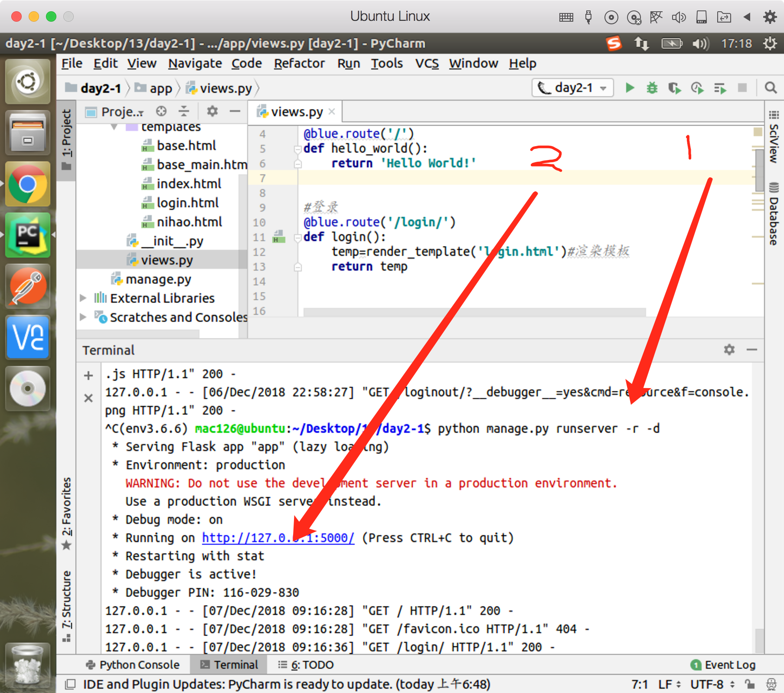The width and height of the screenshot is (784, 693).
Task: Expand External Libraries node
Action: 83,298
